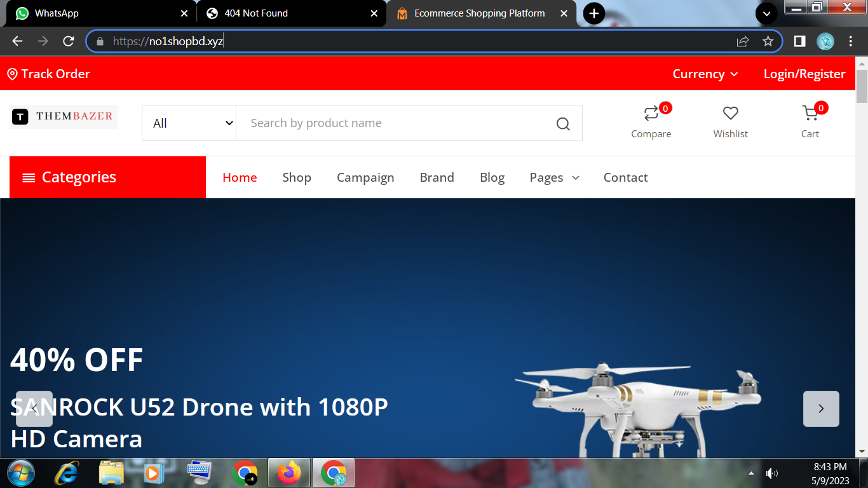
Task: Click the Thembazer logo
Action: tap(64, 116)
